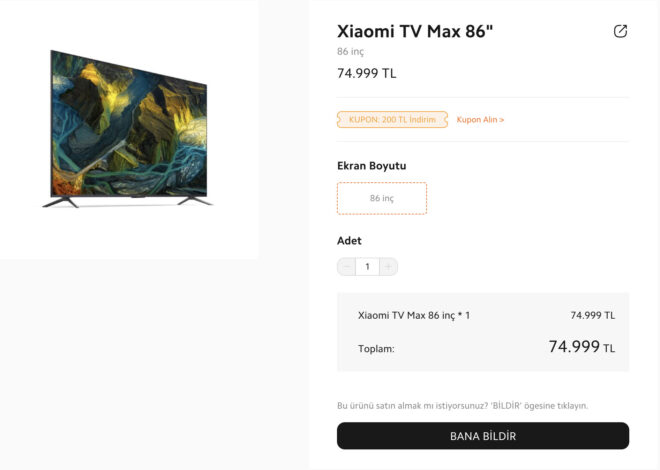Viewport: 660px width, 470px height.
Task: Click the share icon beside the product title
Action: 620,32
